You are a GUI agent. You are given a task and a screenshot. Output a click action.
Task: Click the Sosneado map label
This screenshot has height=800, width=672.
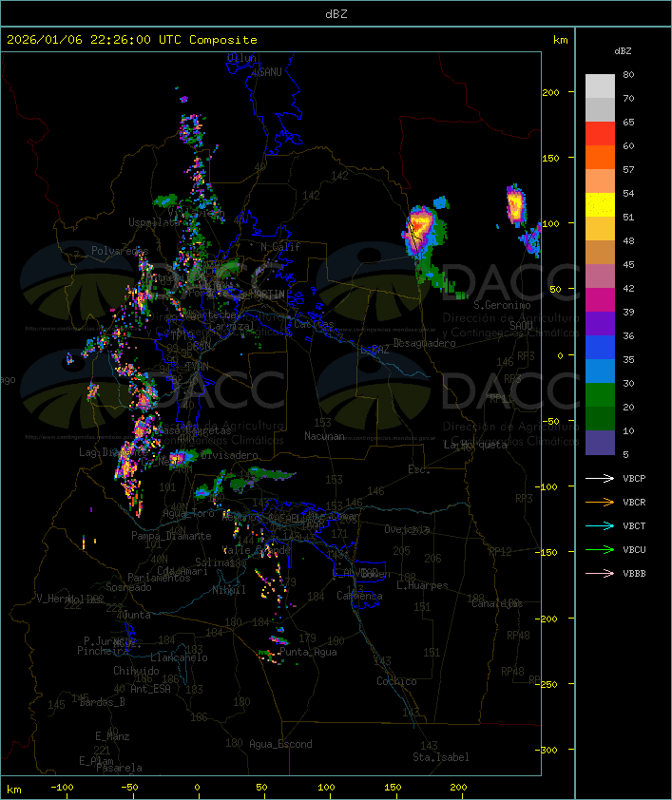pyautogui.click(x=128, y=587)
